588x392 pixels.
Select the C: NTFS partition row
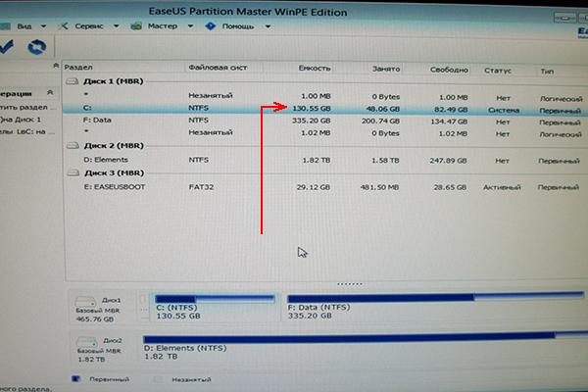coord(326,109)
